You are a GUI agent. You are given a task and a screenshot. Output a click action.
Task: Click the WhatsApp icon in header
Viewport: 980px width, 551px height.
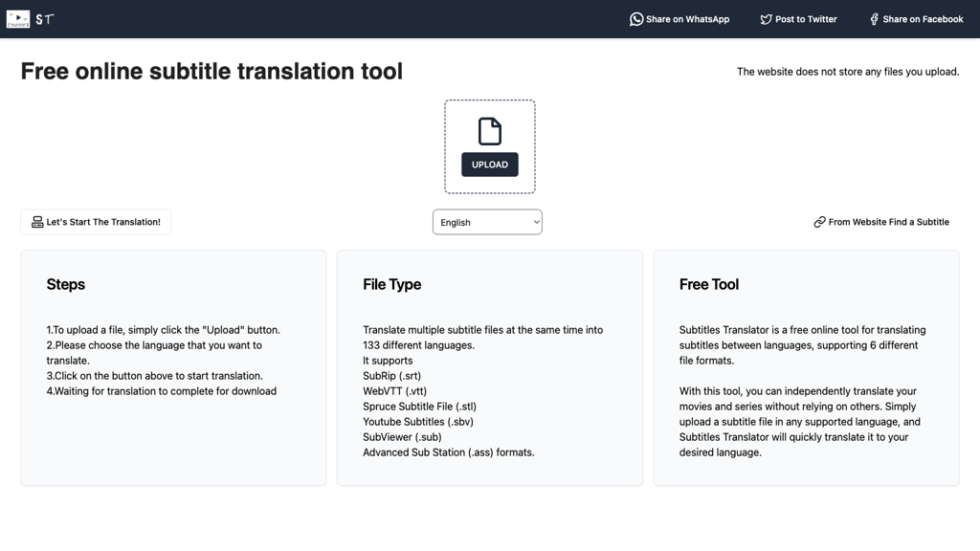[x=635, y=18]
